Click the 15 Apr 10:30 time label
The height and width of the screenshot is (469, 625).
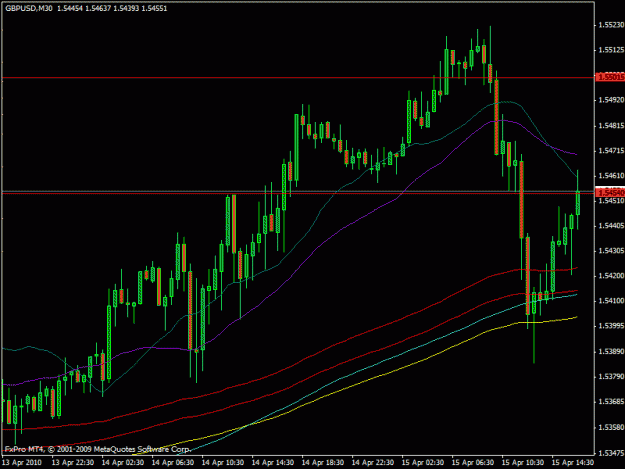pyautogui.click(x=523, y=463)
